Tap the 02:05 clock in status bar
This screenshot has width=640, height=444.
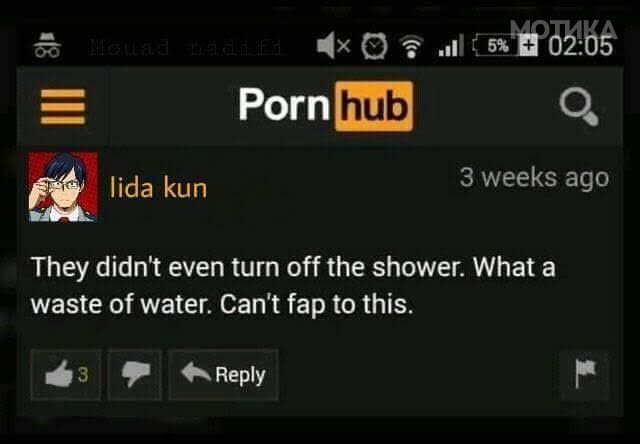tap(580, 46)
